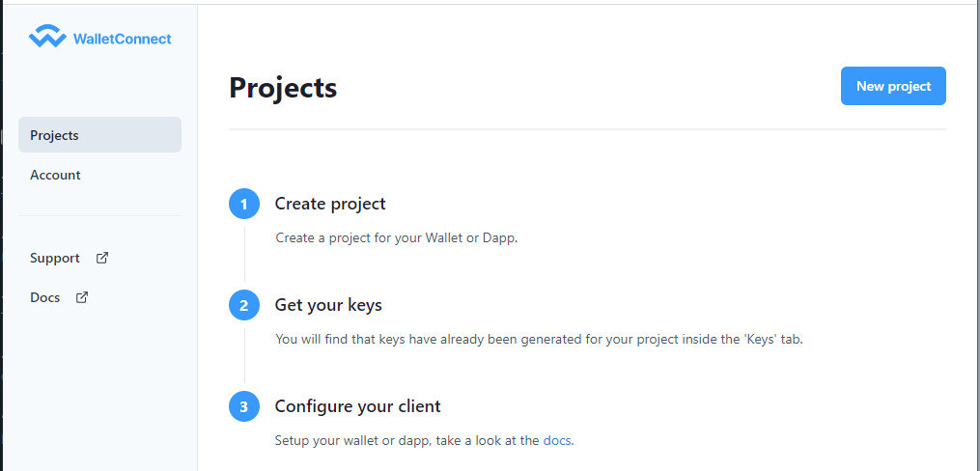The width and height of the screenshot is (980, 471).
Task: Click the sentence about keys in the 'Keys' tab
Action: click(x=539, y=340)
